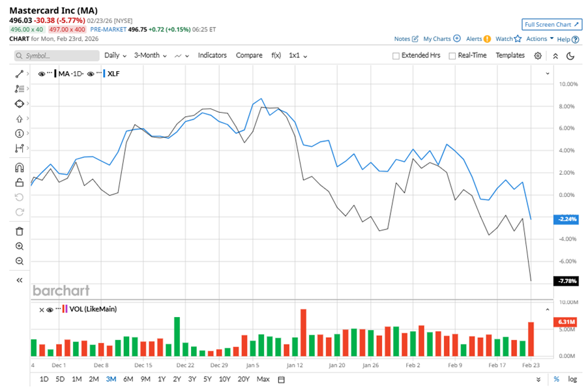This screenshot has height=392, width=588.
Task: Toggle the lock drawings padlock
Action: pyautogui.click(x=19, y=183)
